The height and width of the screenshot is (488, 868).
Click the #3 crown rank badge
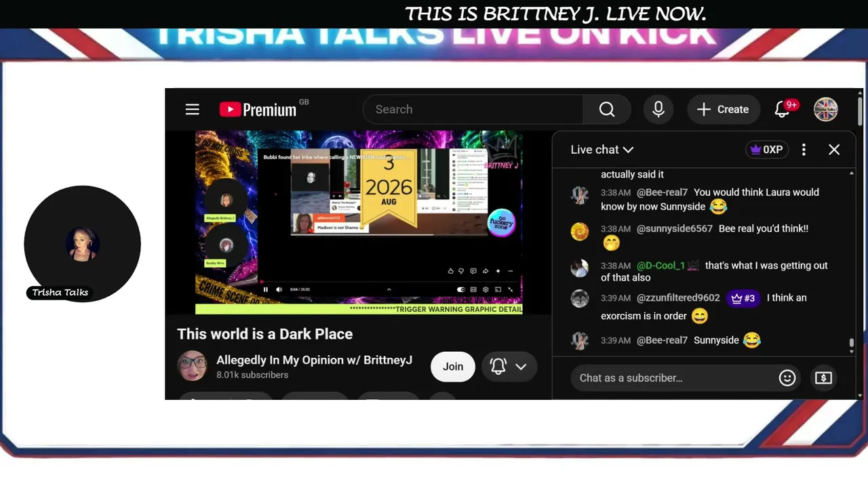coord(743,298)
